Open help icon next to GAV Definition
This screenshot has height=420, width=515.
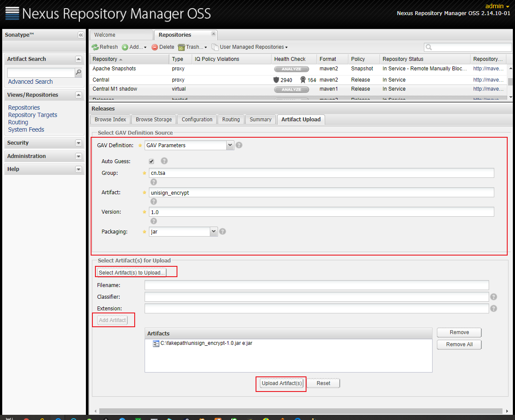(x=239, y=145)
